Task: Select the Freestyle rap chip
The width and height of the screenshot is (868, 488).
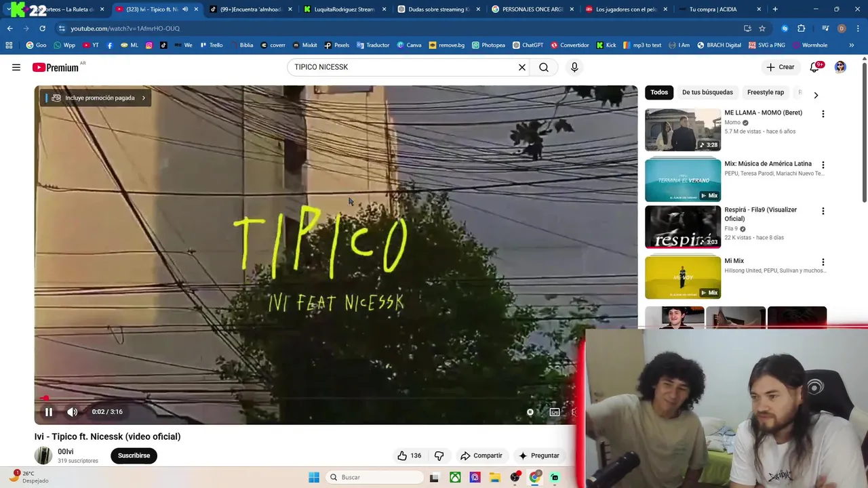Action: point(766,92)
